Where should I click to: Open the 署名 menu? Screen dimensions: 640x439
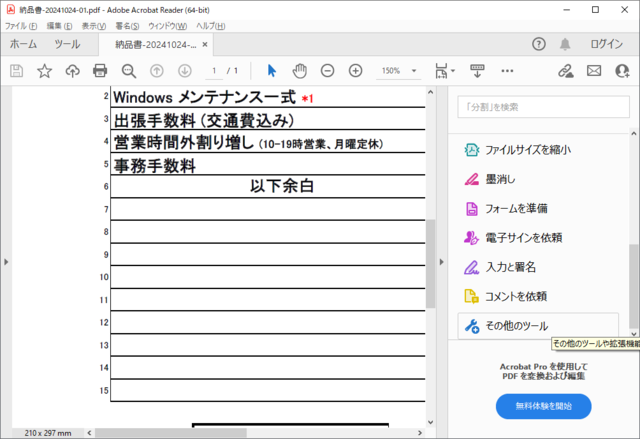tap(127, 26)
